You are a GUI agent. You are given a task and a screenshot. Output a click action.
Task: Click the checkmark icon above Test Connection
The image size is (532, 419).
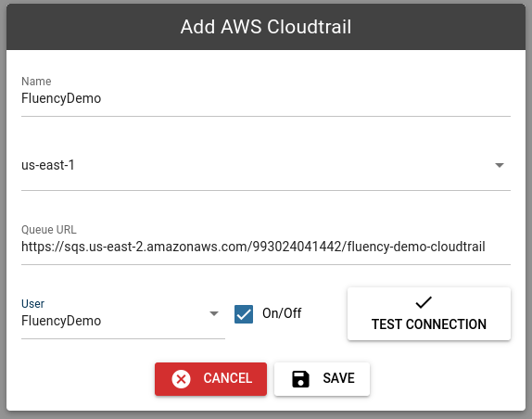[x=424, y=302]
